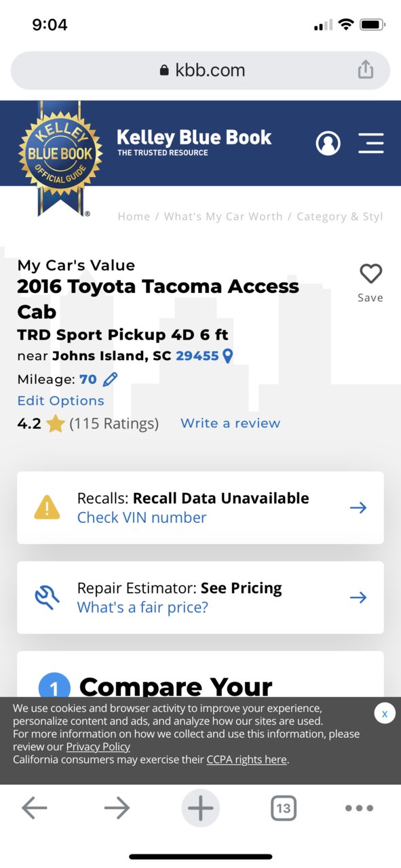401x868 pixels.
Task: Click What's a fair price link
Action: [142, 607]
